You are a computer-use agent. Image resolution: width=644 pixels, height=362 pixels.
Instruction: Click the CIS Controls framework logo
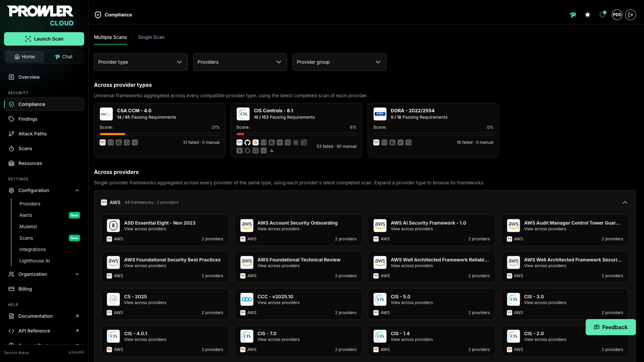243,114
